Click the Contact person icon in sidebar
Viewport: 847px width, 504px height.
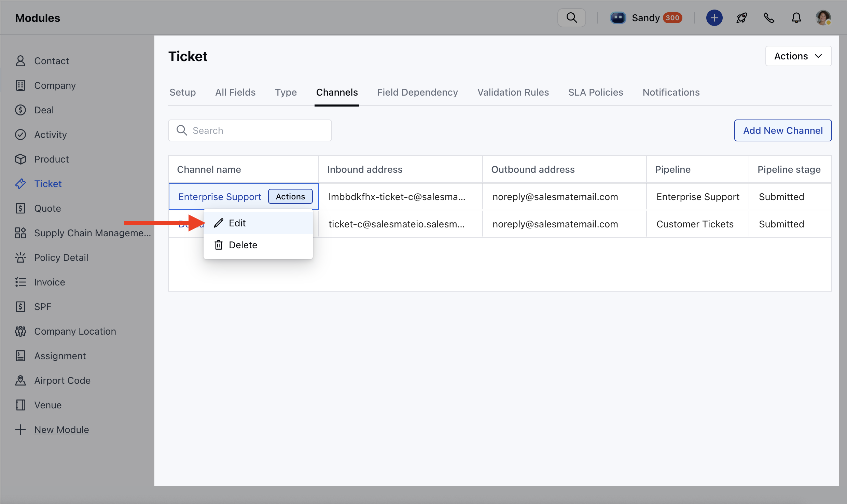20,61
